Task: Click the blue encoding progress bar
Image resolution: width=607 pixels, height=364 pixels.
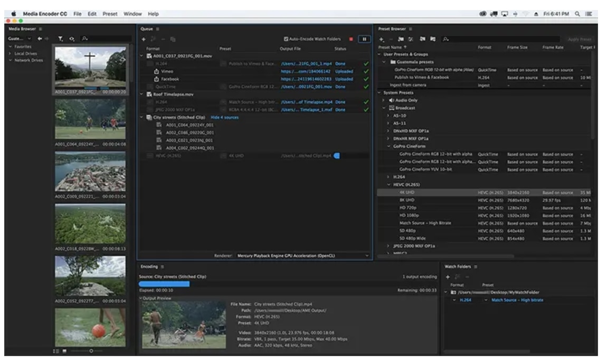Action: [164, 284]
